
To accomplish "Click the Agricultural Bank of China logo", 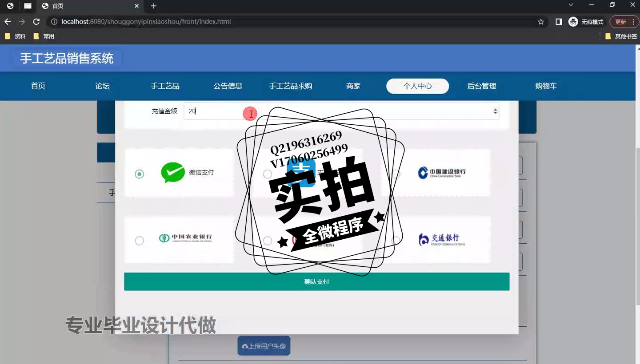I will [186, 238].
